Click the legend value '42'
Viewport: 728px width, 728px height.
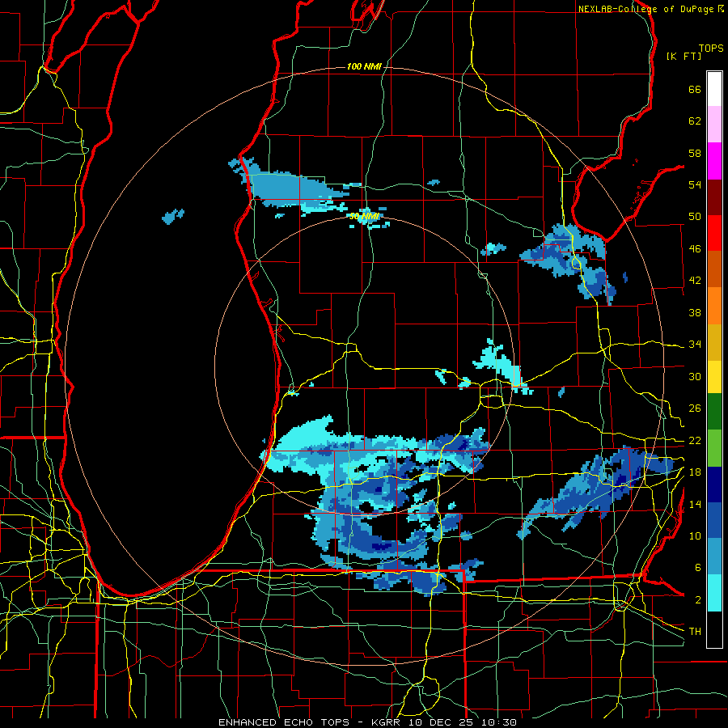click(695, 281)
